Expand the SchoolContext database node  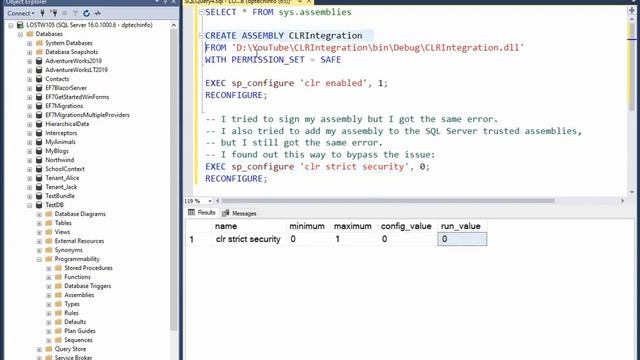[30, 169]
